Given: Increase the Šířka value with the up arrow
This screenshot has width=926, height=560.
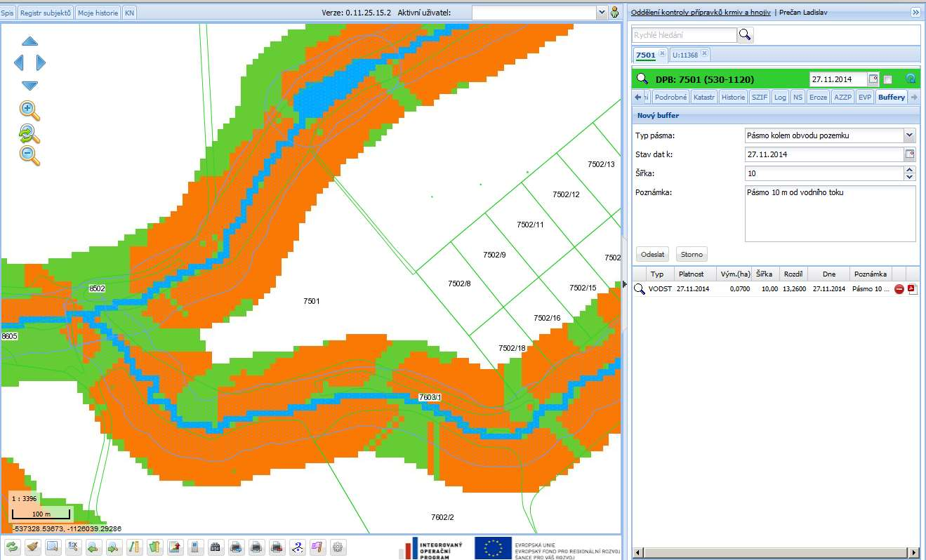Looking at the screenshot, I should [x=910, y=170].
